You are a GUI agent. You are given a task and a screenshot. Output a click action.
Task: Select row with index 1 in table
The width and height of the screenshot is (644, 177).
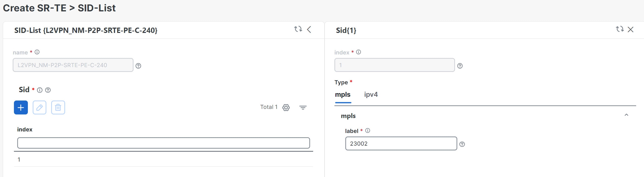pos(163,160)
